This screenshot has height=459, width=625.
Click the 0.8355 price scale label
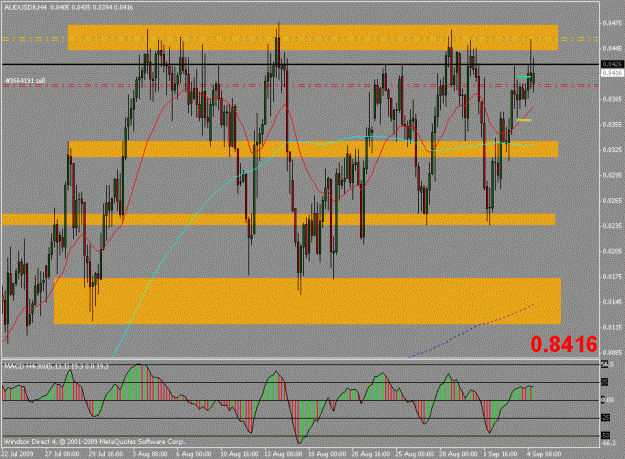point(613,124)
